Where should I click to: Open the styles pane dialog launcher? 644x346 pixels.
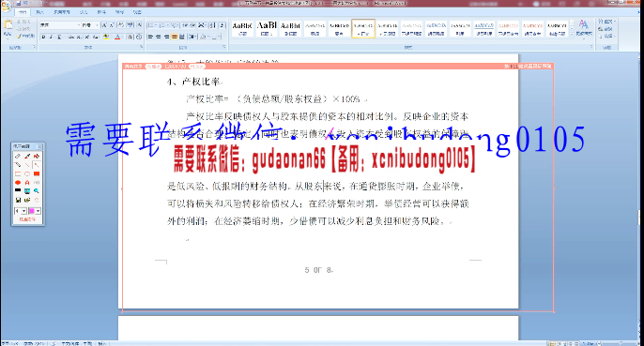pyautogui.click(x=591, y=47)
